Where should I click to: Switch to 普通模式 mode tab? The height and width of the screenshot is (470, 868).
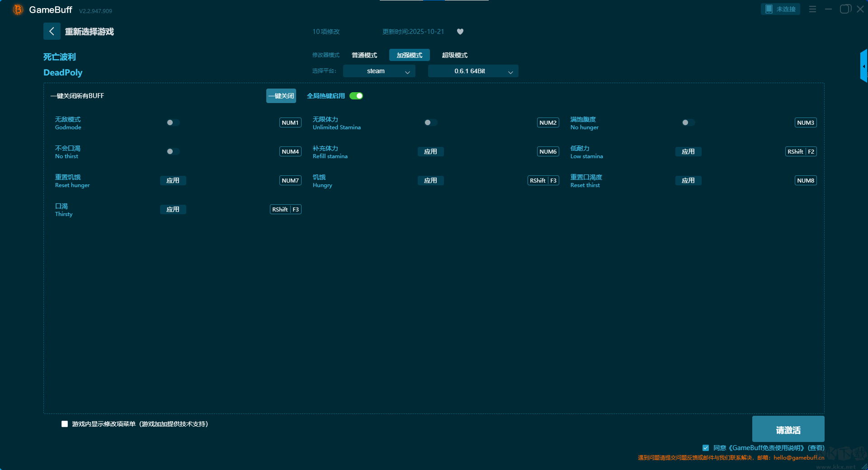click(x=364, y=55)
